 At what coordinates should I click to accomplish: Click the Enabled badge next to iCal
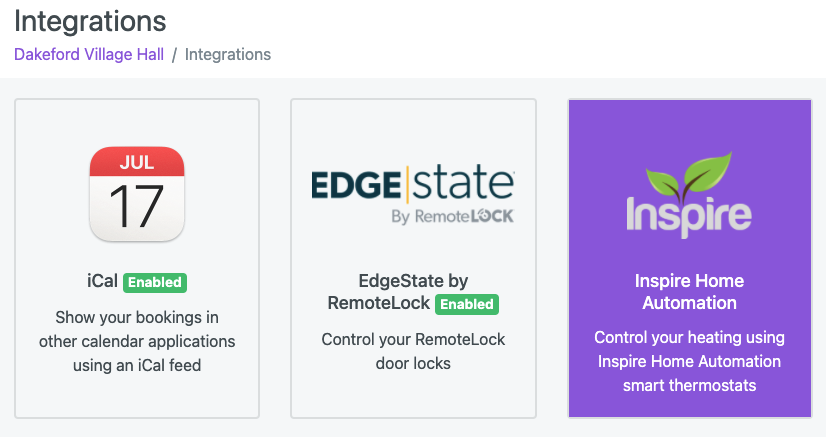click(x=155, y=282)
